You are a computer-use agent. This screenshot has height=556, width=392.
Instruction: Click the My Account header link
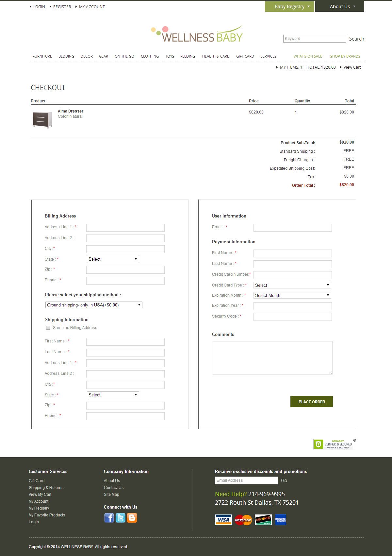click(x=92, y=7)
